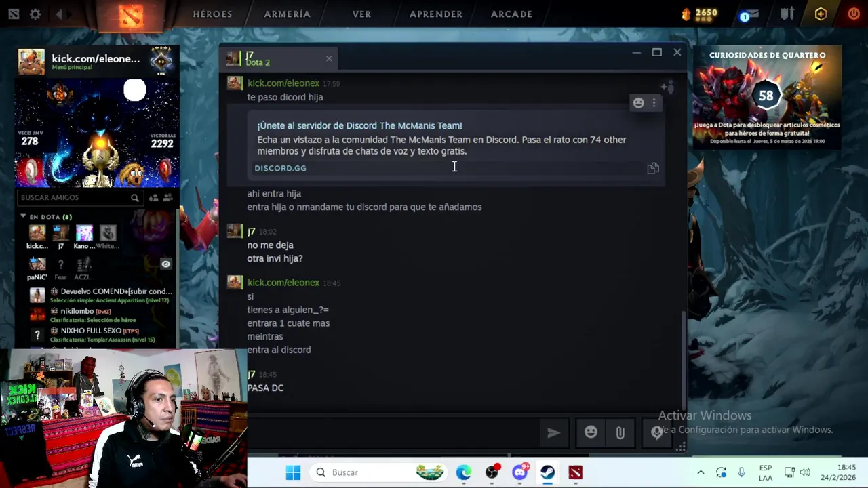The height and width of the screenshot is (488, 868).
Task: Toggle the eye visibility icon in friends list
Action: click(165, 264)
